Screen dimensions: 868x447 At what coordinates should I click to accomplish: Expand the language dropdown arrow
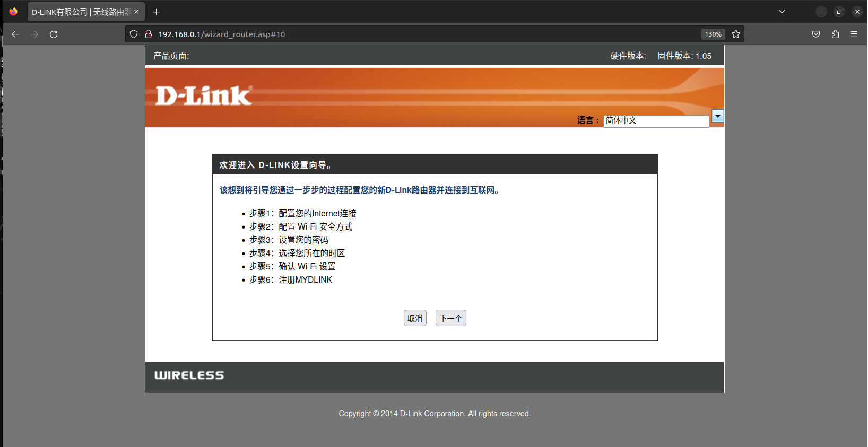pyautogui.click(x=717, y=116)
